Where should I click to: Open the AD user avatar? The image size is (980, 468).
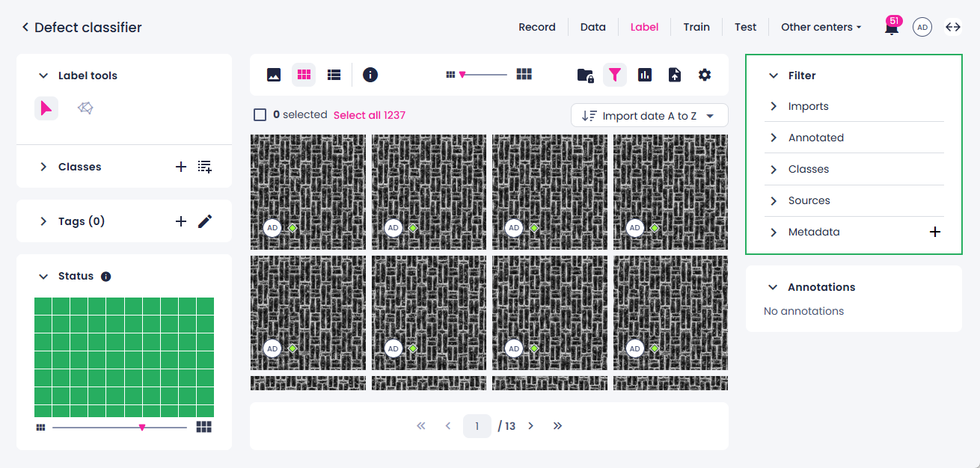click(922, 28)
